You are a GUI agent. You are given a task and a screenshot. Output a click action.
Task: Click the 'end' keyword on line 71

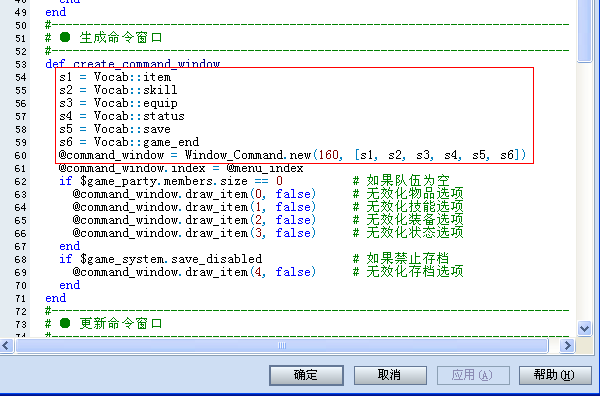point(55,298)
